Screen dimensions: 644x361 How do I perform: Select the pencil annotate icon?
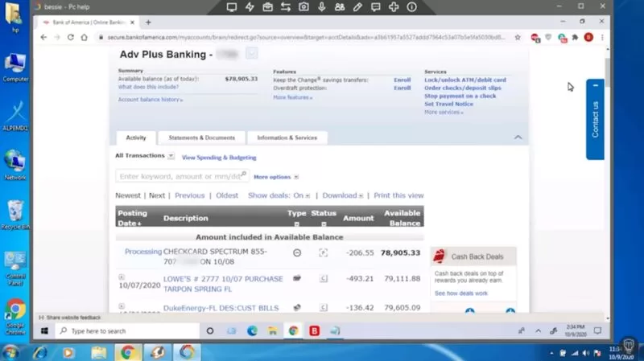pos(357,7)
